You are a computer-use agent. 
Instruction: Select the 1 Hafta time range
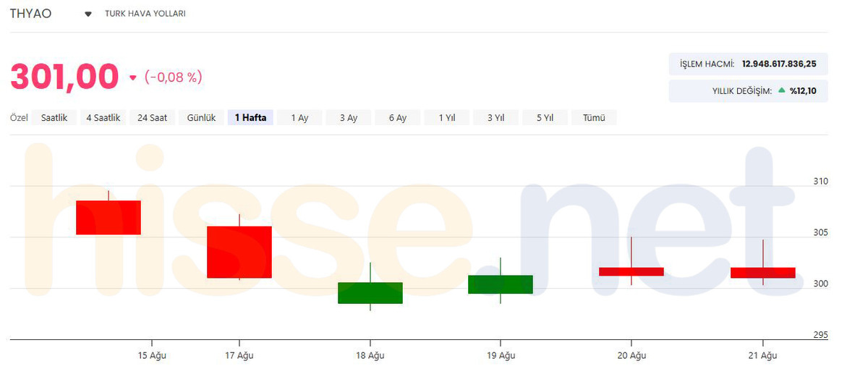coord(250,118)
